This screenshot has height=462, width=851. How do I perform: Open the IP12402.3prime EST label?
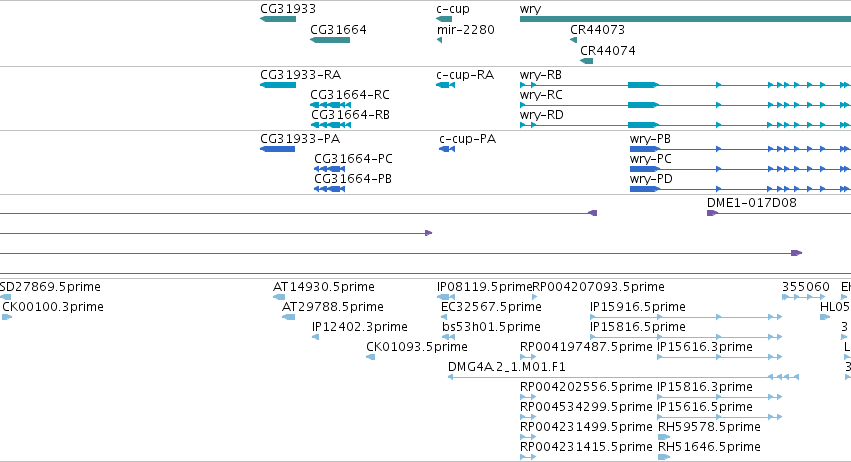pyautogui.click(x=359, y=327)
